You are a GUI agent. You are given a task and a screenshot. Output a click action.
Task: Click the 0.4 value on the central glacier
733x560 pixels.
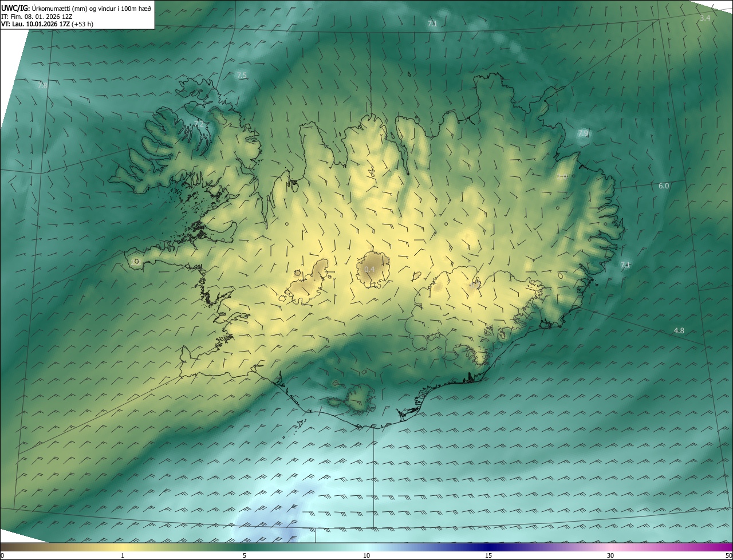[x=369, y=269]
